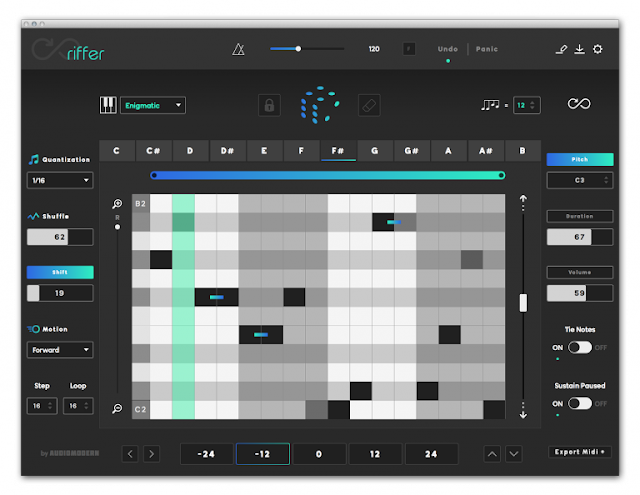Click the Panic button
The image size is (640, 495).
(x=487, y=49)
